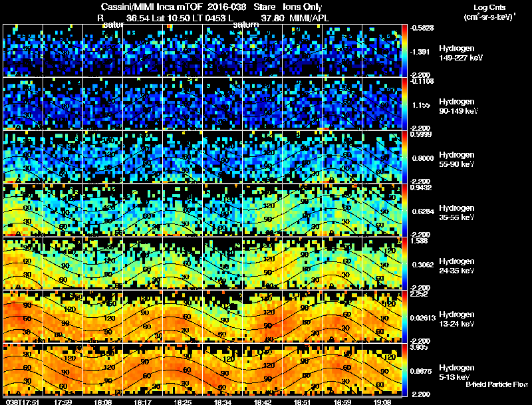Click the -0.5828 colorbar maximum value
Screen dimensions: 532x405
pyautogui.click(x=422, y=28)
